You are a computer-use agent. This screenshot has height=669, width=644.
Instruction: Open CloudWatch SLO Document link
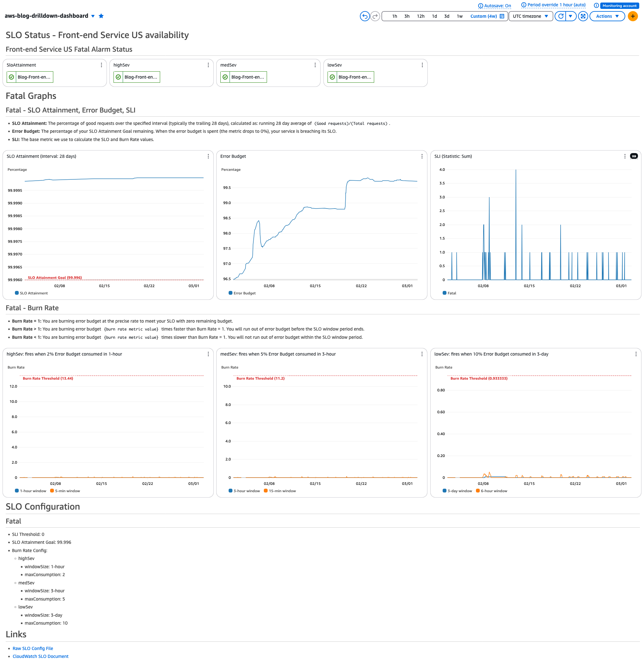tap(40, 656)
